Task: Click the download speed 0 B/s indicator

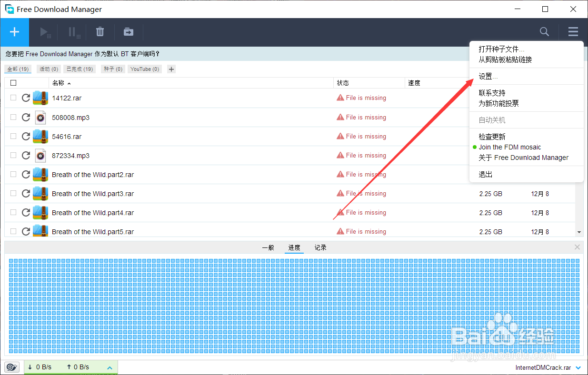Action: point(39,367)
